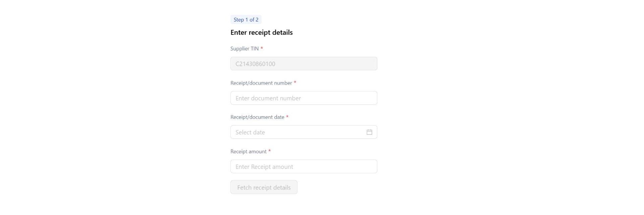
Task: Click the asterisk after Receipt/document number
Action: 295,83
